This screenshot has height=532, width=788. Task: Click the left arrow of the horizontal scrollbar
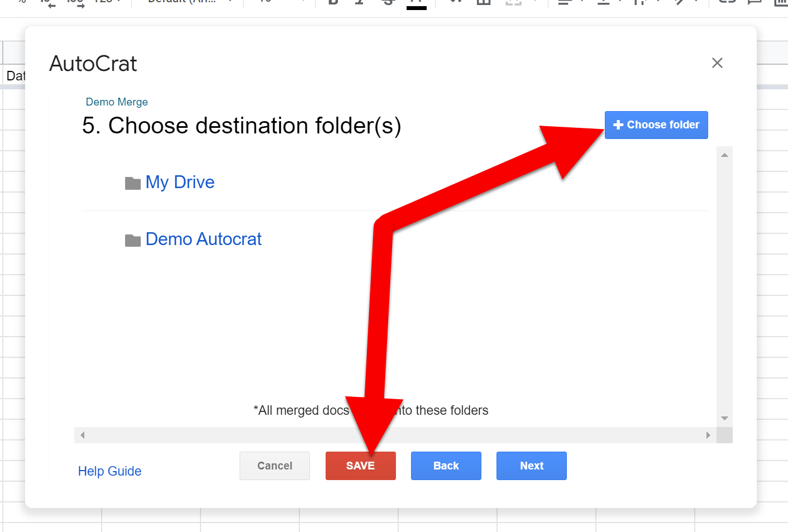pos(83,435)
